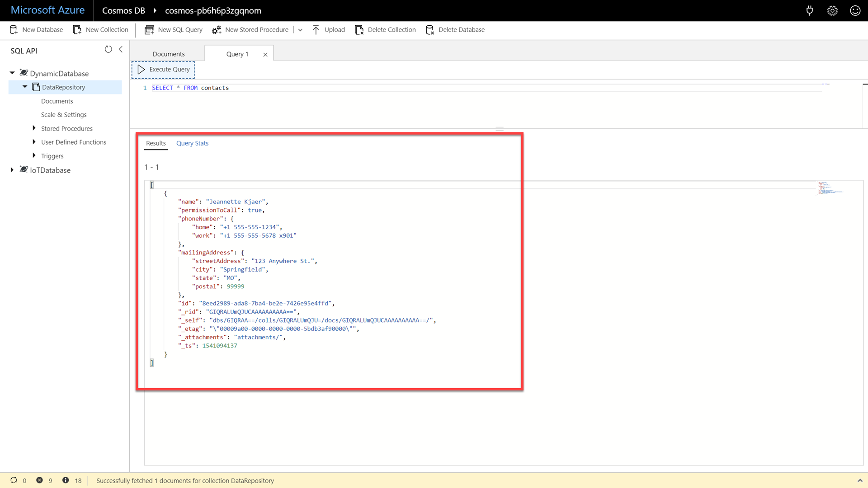Click the New Database icon

(x=14, y=30)
